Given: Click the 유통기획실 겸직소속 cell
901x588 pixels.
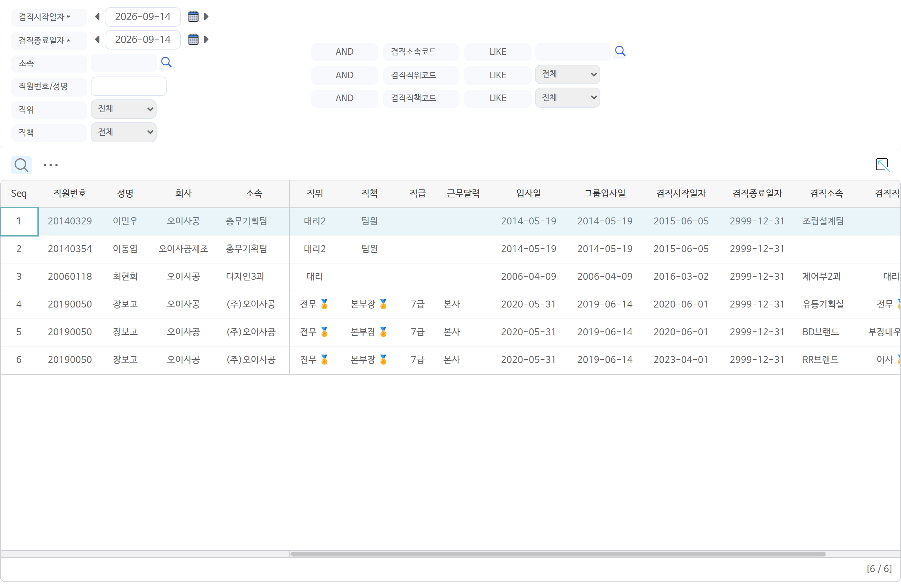Looking at the screenshot, I should (x=823, y=304).
